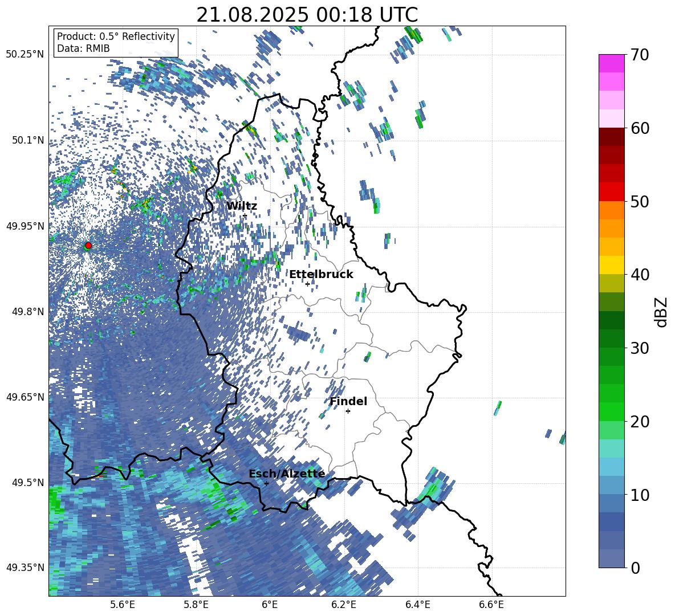The image size is (675, 616).
Task: Click the 49.5°N latitude label
Action: pyautogui.click(x=28, y=482)
